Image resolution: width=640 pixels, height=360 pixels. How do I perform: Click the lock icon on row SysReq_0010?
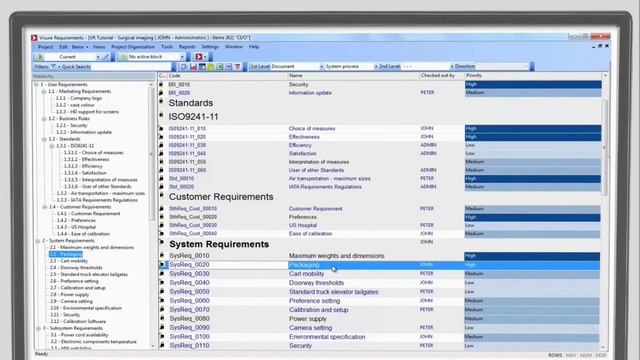pyautogui.click(x=162, y=256)
